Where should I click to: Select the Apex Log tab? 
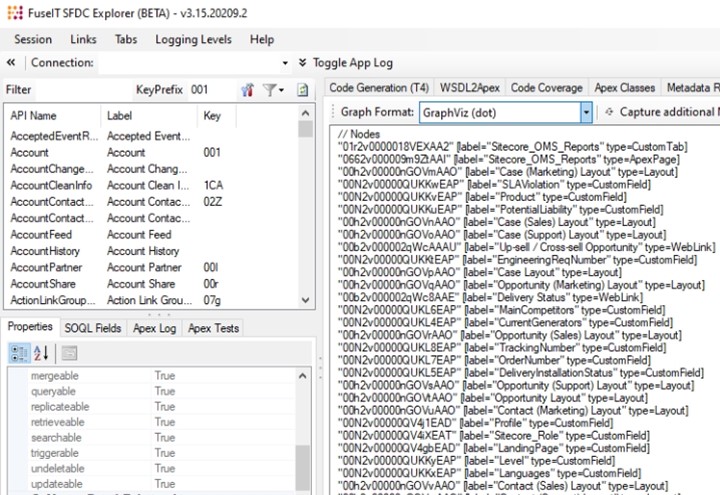(155, 328)
